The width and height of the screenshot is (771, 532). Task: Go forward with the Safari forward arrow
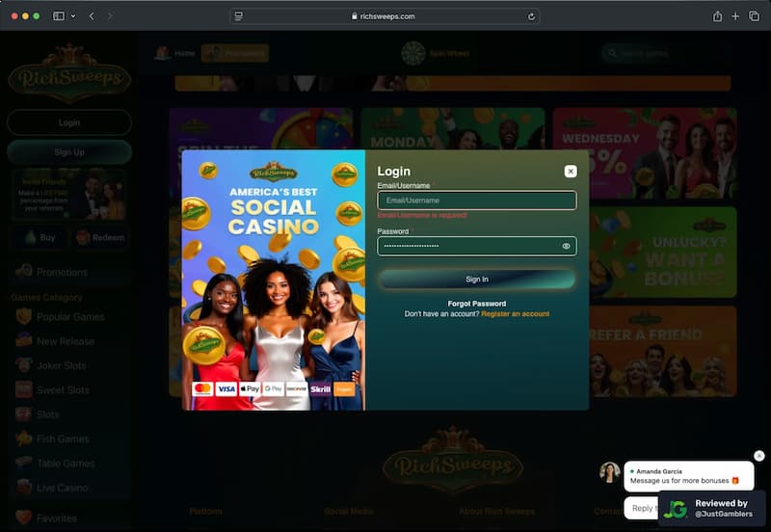click(110, 16)
